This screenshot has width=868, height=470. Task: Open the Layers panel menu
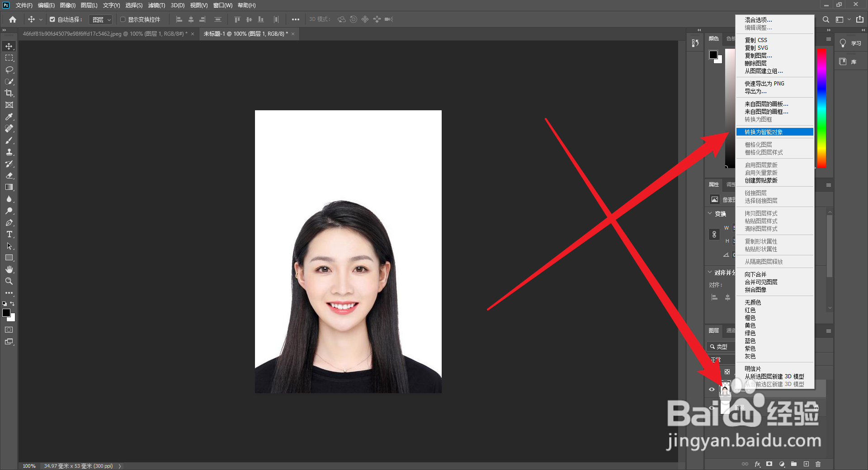829,330
